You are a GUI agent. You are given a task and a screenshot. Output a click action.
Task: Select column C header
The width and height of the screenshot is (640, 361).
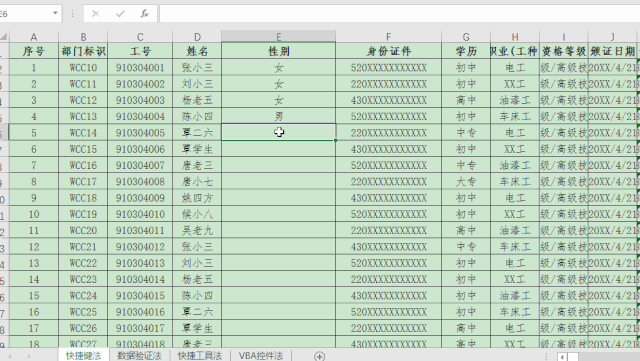tap(140, 37)
